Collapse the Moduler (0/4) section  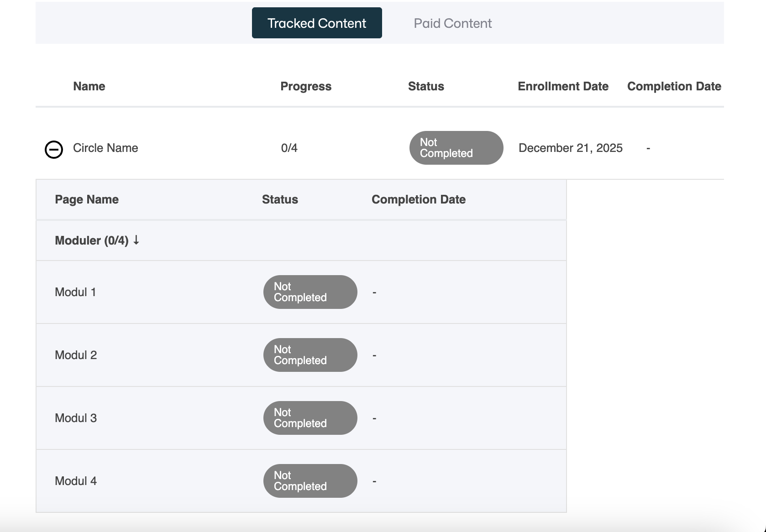coord(92,240)
